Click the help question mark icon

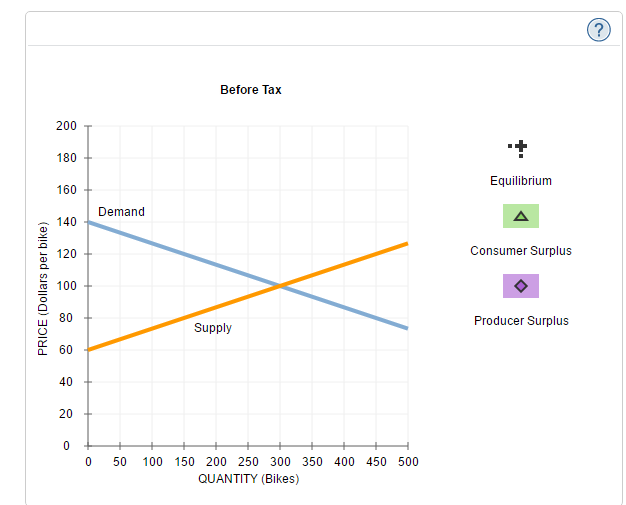tap(597, 30)
